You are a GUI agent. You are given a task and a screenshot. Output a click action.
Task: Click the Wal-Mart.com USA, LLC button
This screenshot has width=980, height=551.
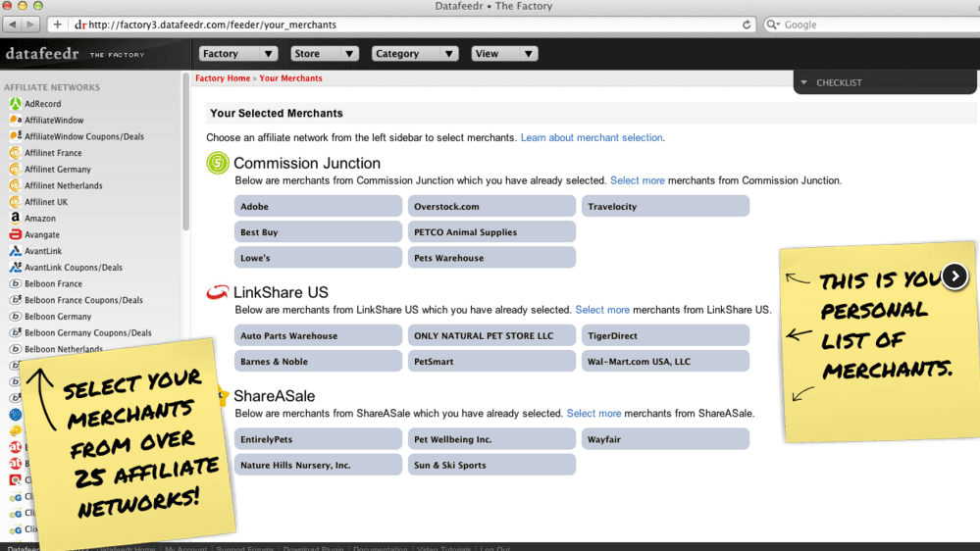click(x=666, y=361)
